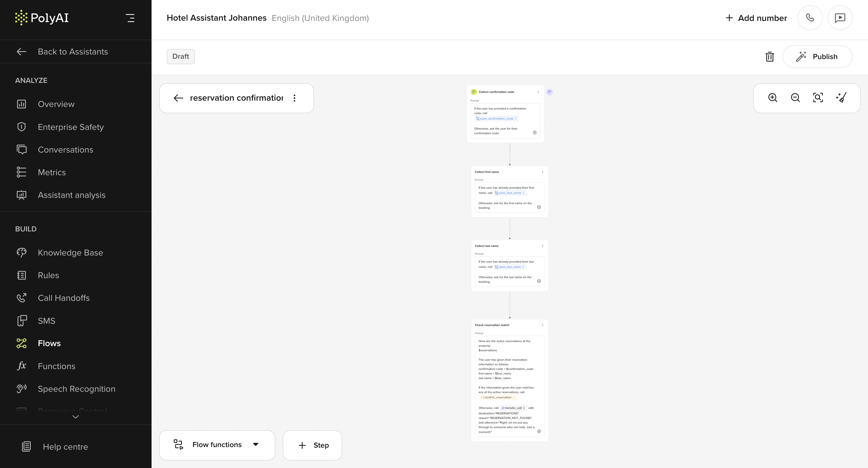The height and width of the screenshot is (468, 868).
Task: Click the PolyAI logo
Action: tap(42, 18)
